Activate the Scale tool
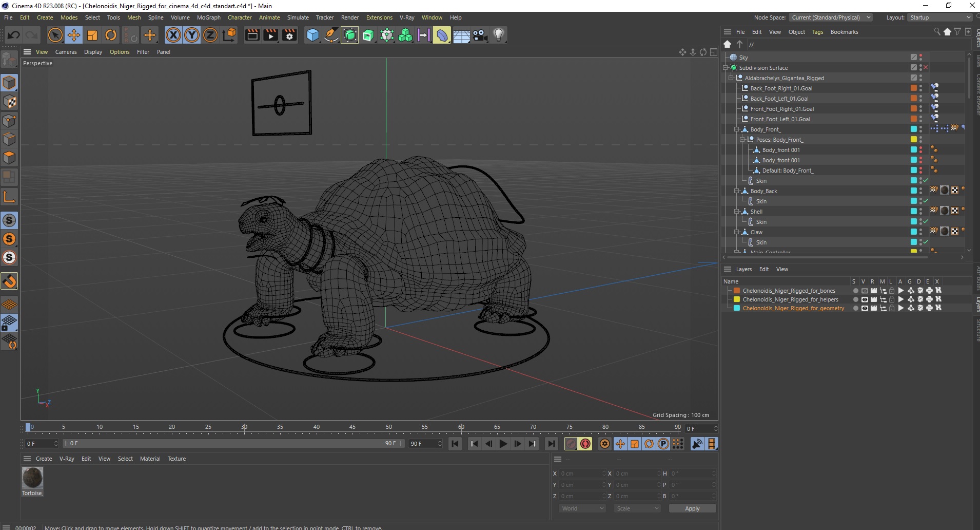 pos(92,35)
